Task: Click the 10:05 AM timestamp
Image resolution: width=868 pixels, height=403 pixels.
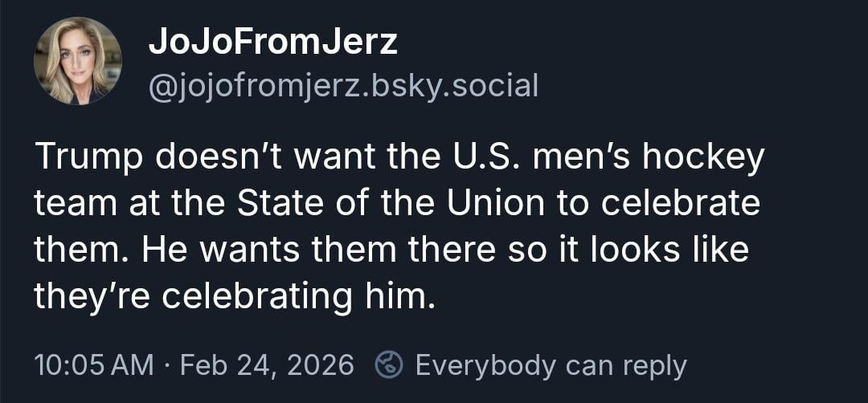Action: tap(93, 365)
